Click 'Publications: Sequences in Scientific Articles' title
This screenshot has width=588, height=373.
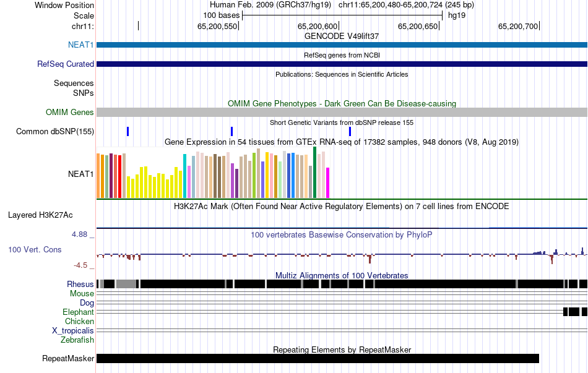click(x=342, y=75)
